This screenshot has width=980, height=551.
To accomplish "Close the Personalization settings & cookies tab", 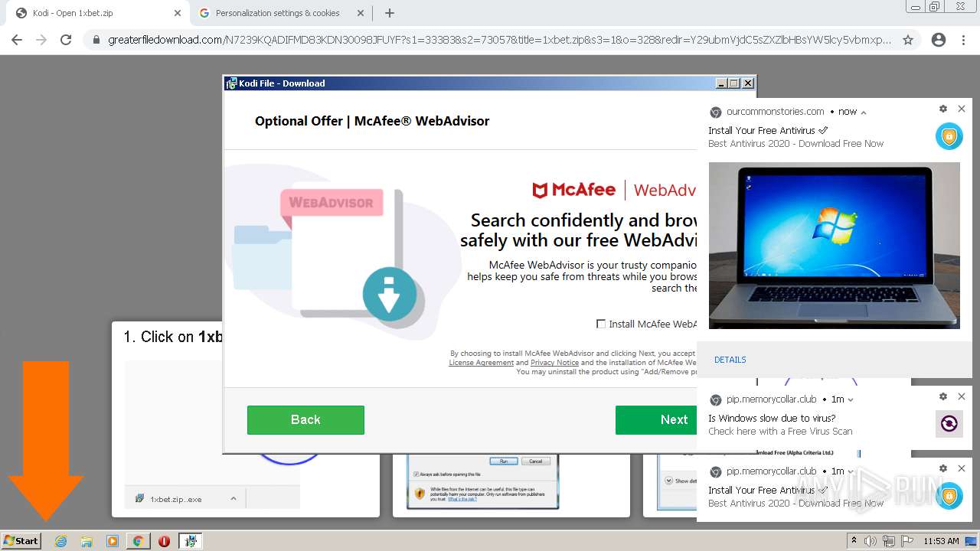I will click(362, 13).
